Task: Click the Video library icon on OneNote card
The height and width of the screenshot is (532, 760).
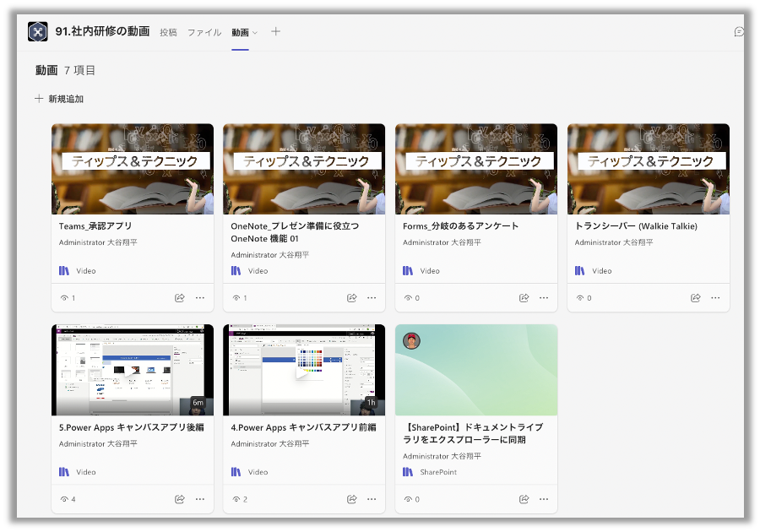Action: (236, 271)
